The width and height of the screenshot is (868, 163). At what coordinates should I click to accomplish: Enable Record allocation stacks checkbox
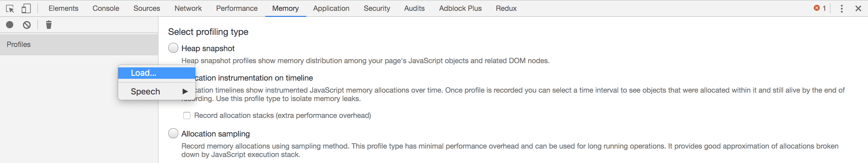tap(187, 115)
